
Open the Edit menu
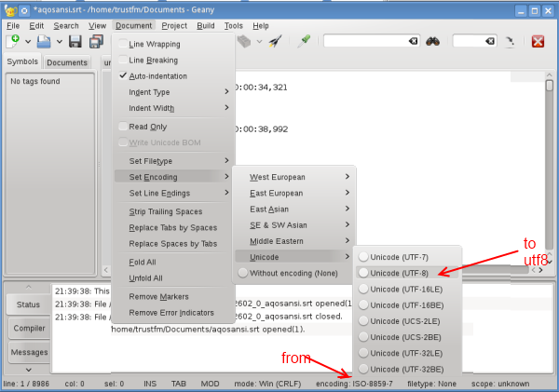click(36, 26)
